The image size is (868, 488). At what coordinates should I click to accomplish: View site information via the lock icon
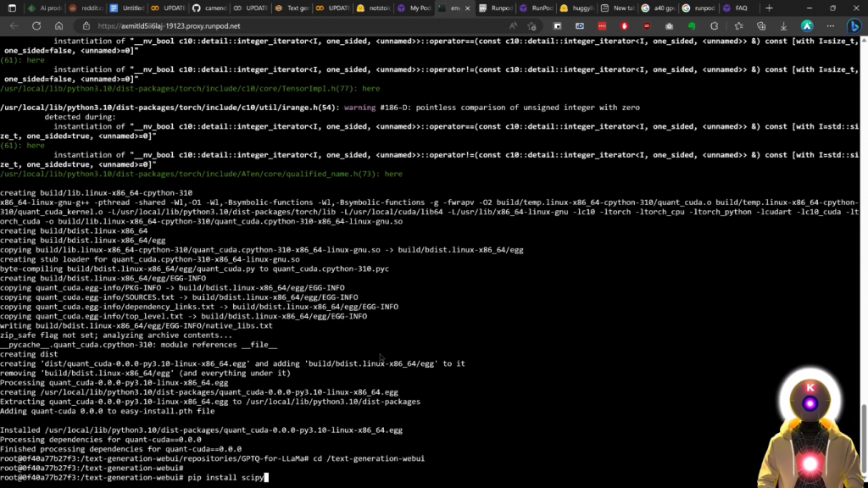click(86, 26)
